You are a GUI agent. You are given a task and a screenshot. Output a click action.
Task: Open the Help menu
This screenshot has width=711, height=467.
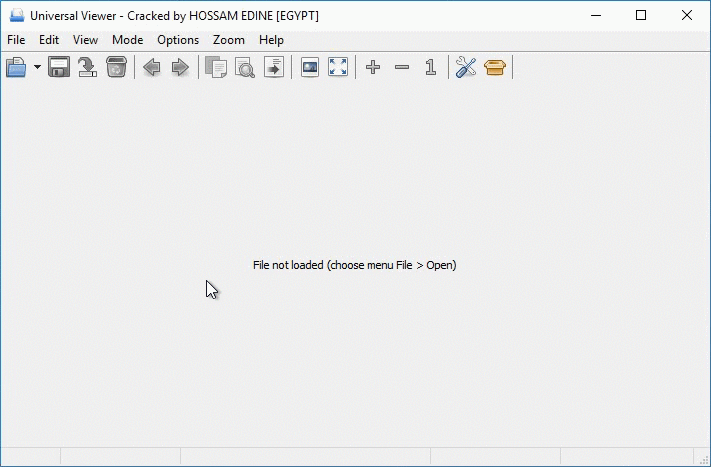click(x=271, y=40)
